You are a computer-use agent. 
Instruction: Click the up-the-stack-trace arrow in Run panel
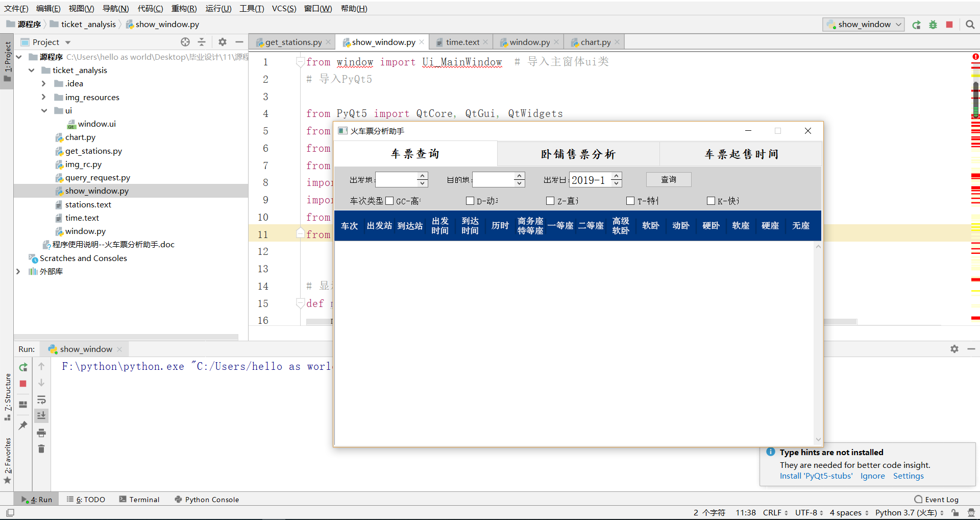41,366
